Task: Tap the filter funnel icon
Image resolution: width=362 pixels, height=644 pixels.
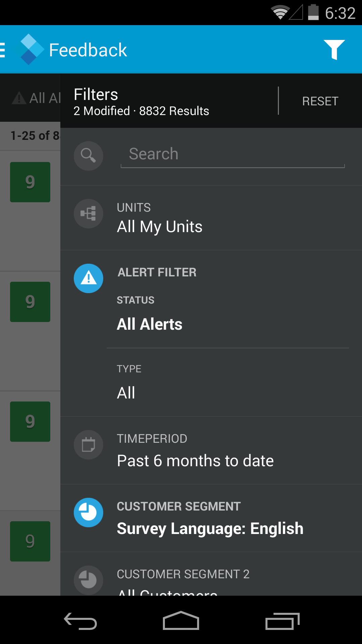Action: [x=334, y=50]
